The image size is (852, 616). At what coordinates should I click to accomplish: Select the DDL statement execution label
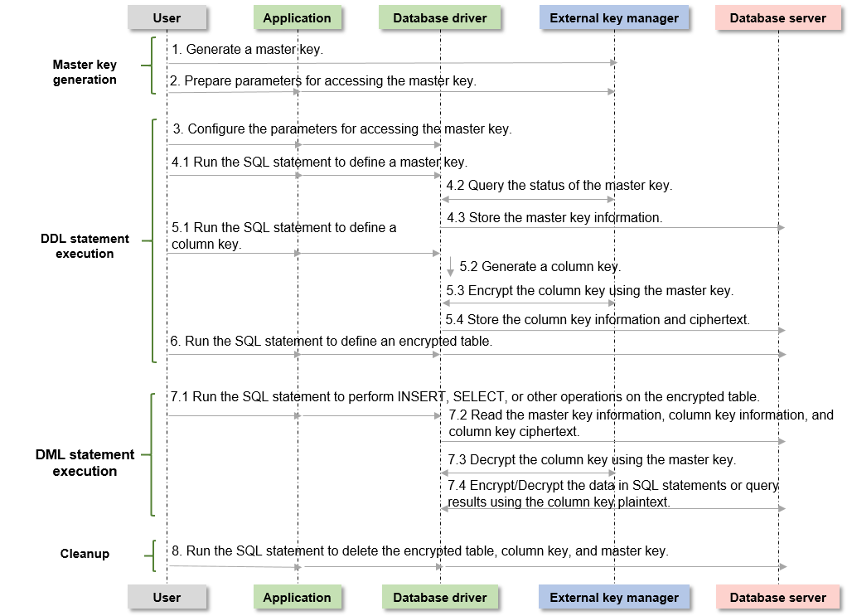85,245
